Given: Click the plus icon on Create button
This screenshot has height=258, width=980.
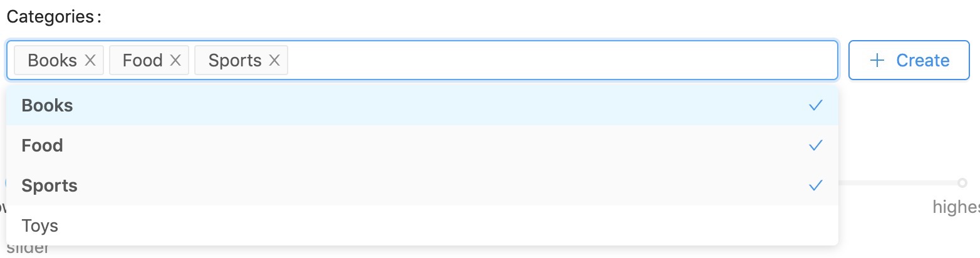Looking at the screenshot, I should point(877,60).
